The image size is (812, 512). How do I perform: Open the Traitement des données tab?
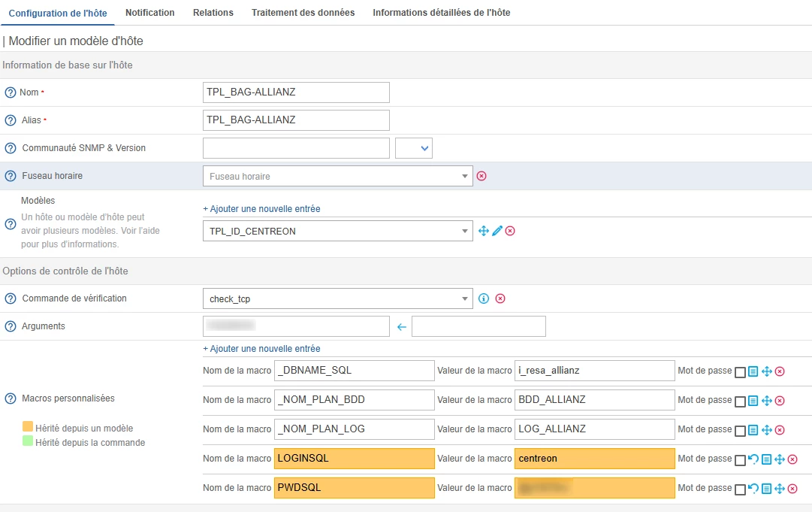click(x=303, y=13)
